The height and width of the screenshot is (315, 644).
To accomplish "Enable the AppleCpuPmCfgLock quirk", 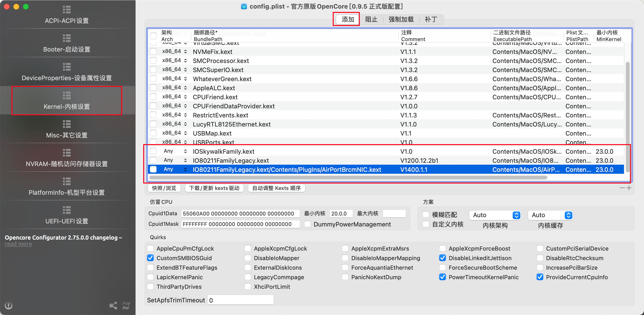I will pyautogui.click(x=151, y=248).
